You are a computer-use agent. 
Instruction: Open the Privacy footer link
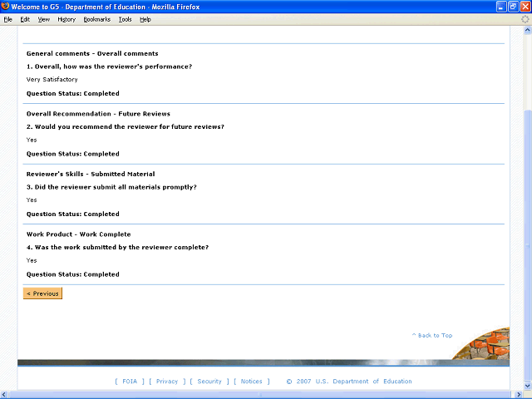(167, 382)
